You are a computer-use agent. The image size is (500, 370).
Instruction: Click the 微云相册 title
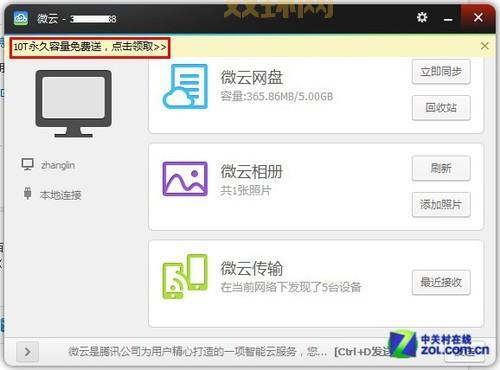tap(252, 171)
